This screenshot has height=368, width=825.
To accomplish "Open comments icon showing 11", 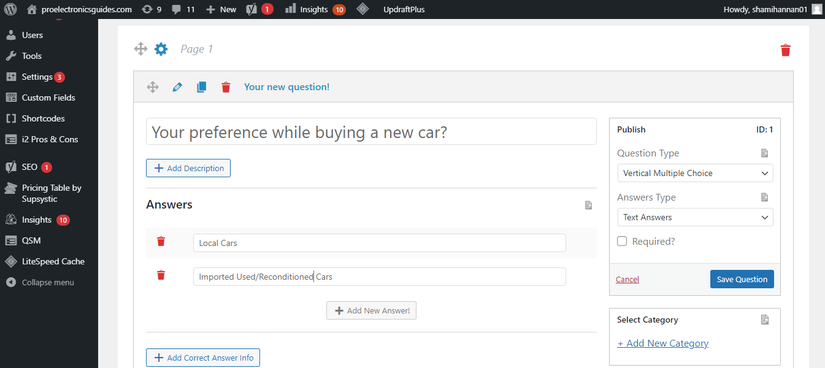I will click(183, 9).
